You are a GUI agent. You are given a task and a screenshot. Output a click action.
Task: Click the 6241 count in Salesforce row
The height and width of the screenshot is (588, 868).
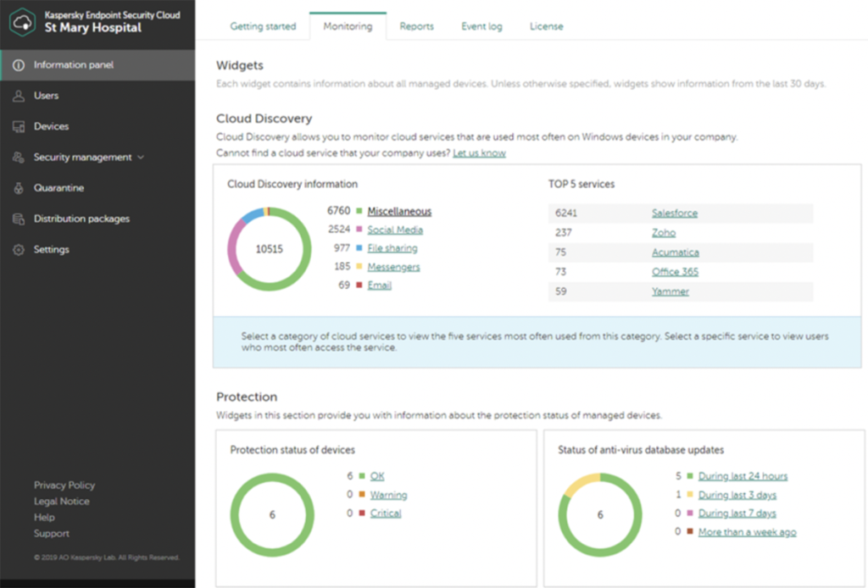565,213
